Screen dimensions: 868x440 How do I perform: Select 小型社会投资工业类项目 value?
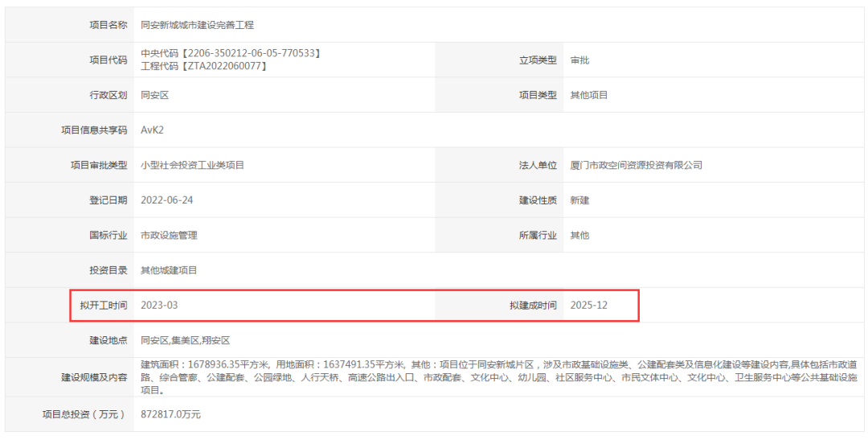(192, 165)
